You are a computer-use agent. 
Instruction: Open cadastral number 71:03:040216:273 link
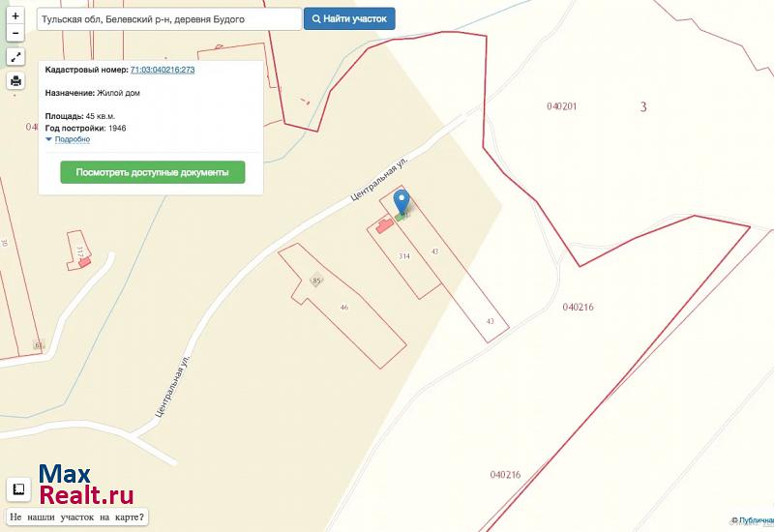(x=163, y=70)
